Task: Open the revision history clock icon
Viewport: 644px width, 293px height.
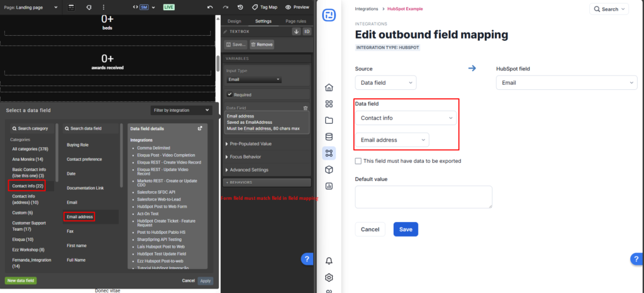Action: pos(240,8)
